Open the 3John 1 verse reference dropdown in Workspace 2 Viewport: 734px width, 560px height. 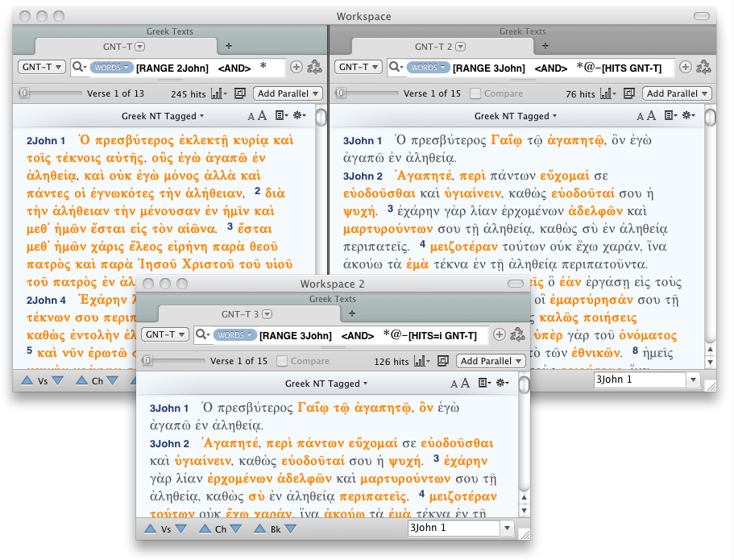point(507,529)
